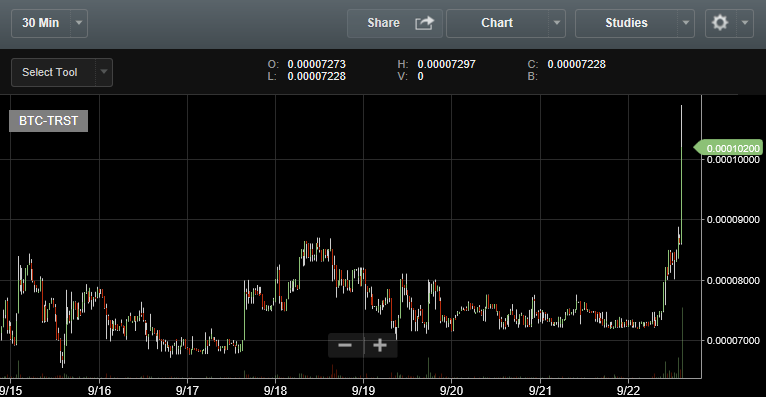Click the 9/20 date axis label
The width and height of the screenshot is (766, 397).
[451, 391]
